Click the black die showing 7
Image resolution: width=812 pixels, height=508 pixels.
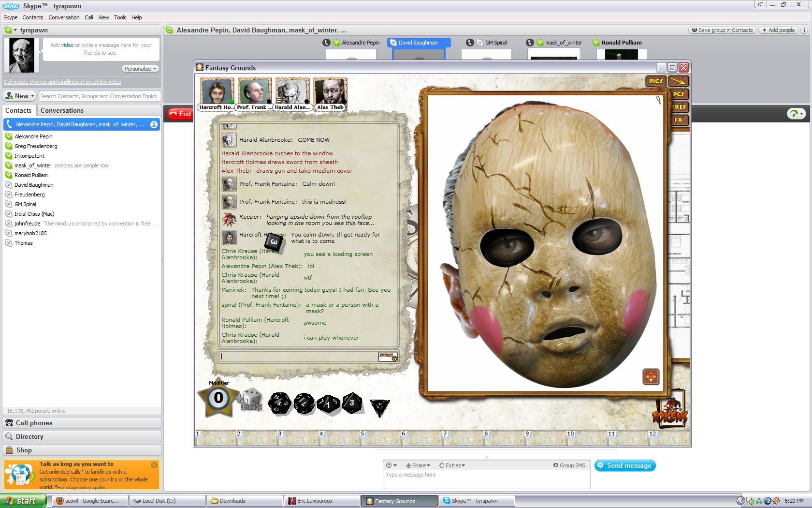click(x=304, y=403)
